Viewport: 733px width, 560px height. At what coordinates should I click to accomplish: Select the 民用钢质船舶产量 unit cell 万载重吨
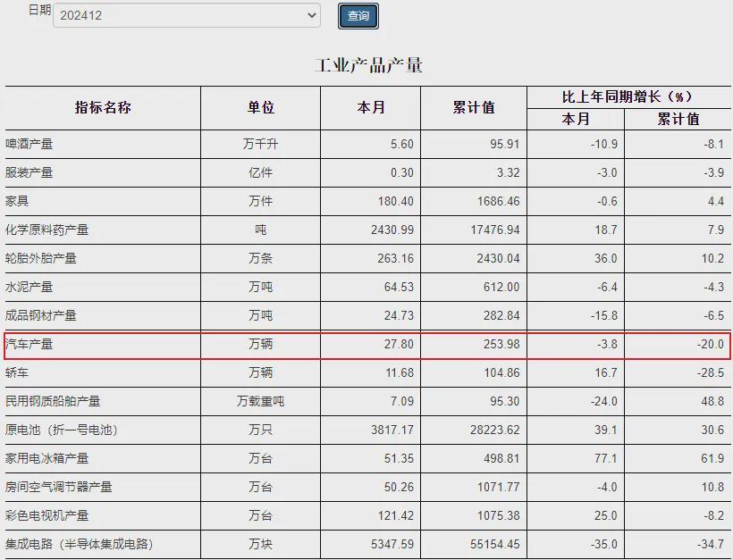coord(260,401)
